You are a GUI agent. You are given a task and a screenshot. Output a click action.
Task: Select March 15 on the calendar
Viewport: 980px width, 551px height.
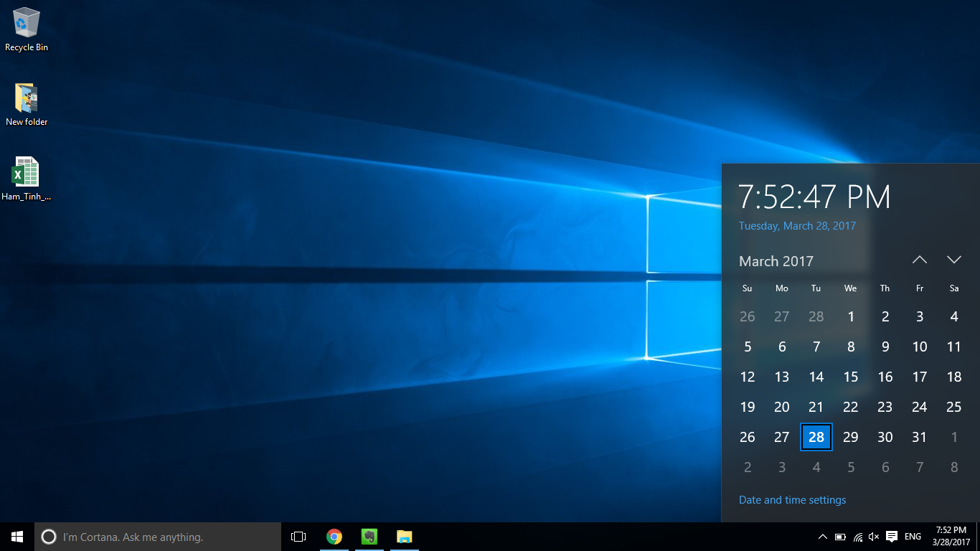pos(850,377)
